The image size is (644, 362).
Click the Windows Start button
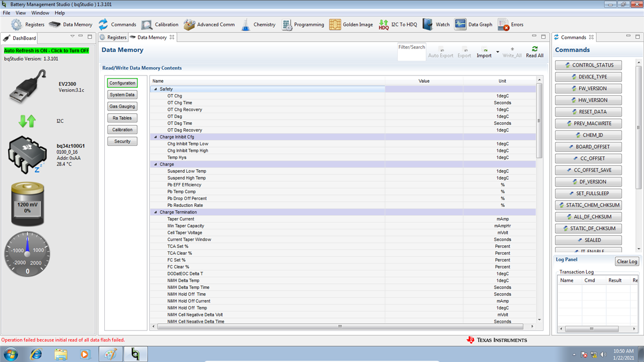(11, 354)
